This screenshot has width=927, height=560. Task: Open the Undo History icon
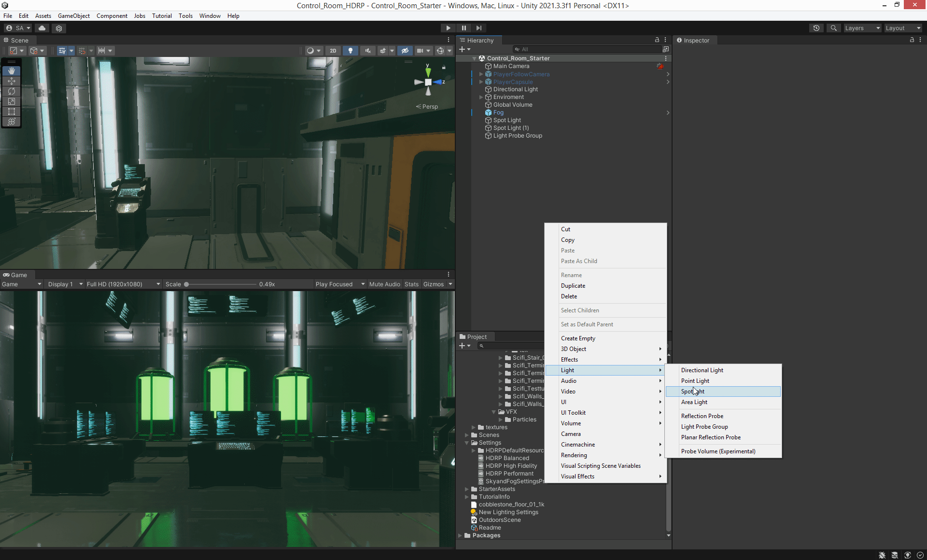(x=816, y=28)
